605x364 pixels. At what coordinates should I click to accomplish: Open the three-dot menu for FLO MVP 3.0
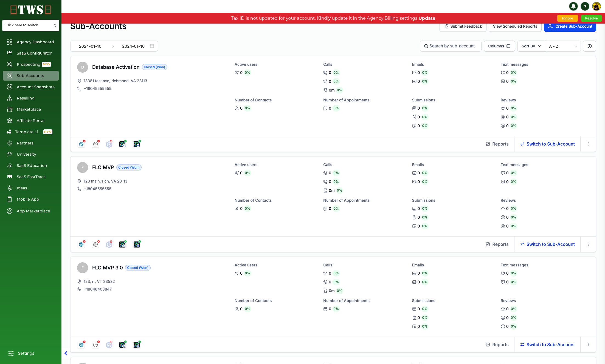tap(588, 345)
